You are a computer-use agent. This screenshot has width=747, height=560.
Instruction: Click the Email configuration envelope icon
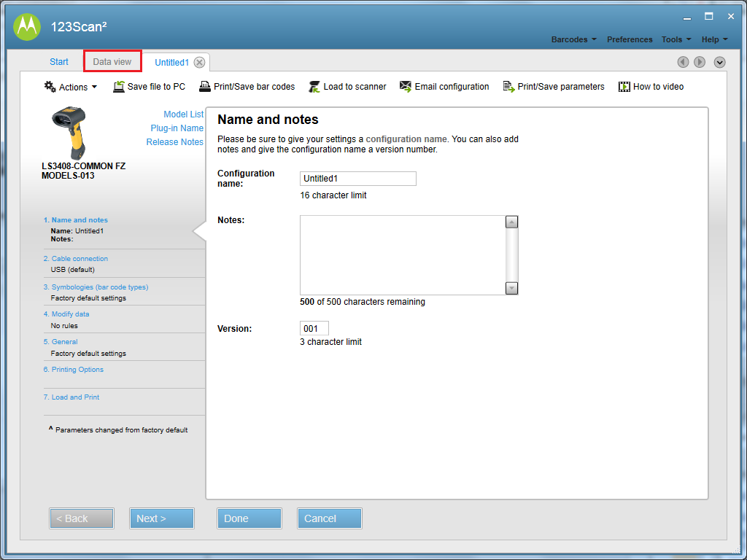click(406, 87)
